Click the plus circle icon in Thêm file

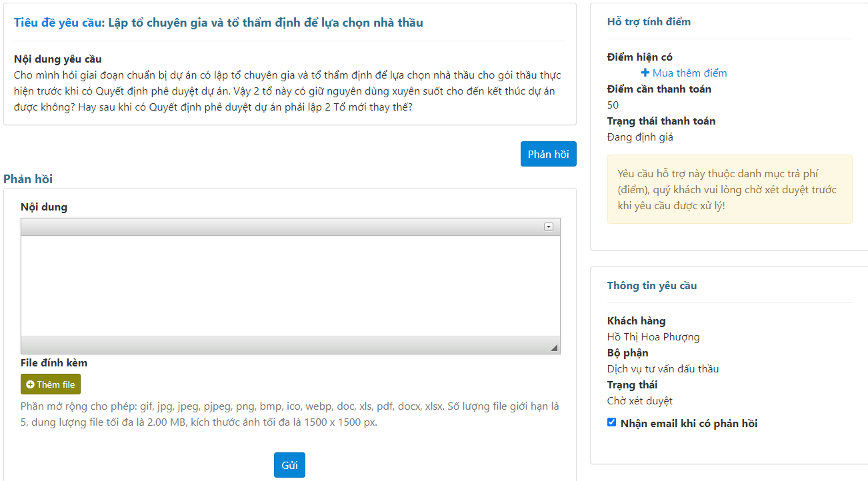click(x=30, y=384)
